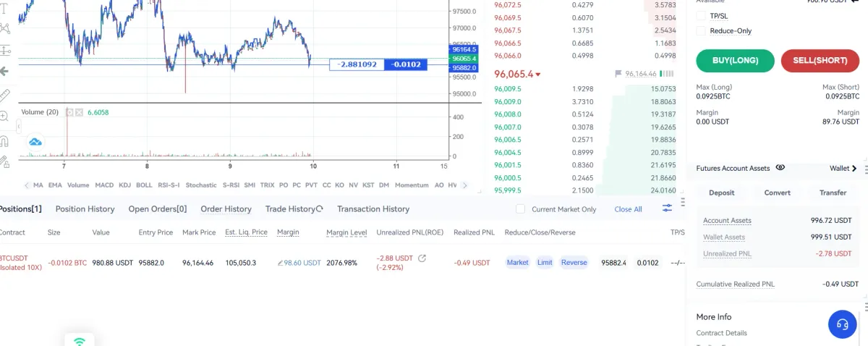Click the flag icon near mark price
The width and height of the screenshot is (868, 346).
pyautogui.click(x=618, y=73)
